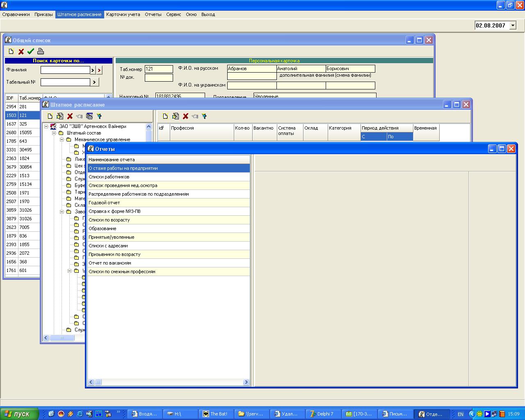This screenshot has width=525, height=420.
Task: Click the print icon in Общий список toolbar
Action: click(x=40, y=51)
